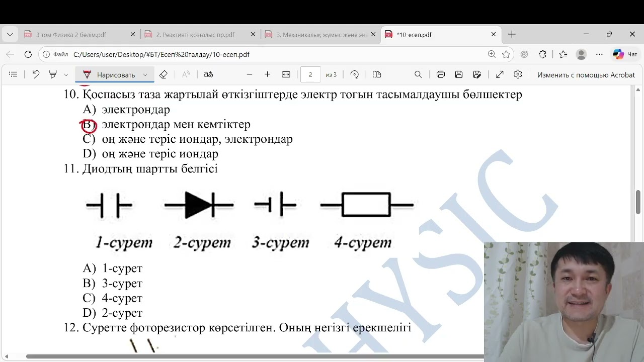The height and width of the screenshot is (362, 644).
Task: Go back to the previous page
Action: (10, 54)
